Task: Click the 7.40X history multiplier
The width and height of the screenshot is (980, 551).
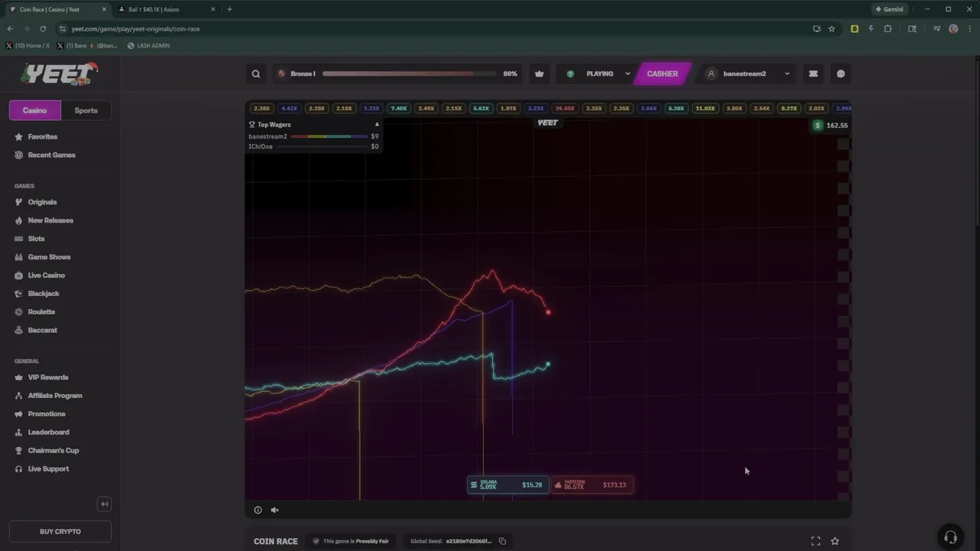Action: point(399,109)
